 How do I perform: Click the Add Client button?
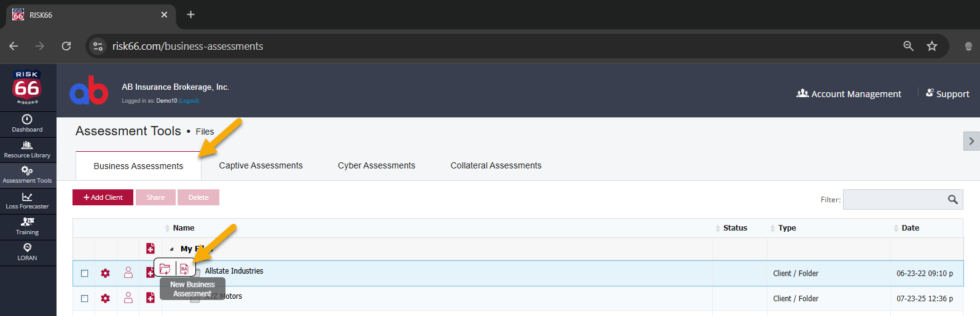pyautogui.click(x=103, y=197)
